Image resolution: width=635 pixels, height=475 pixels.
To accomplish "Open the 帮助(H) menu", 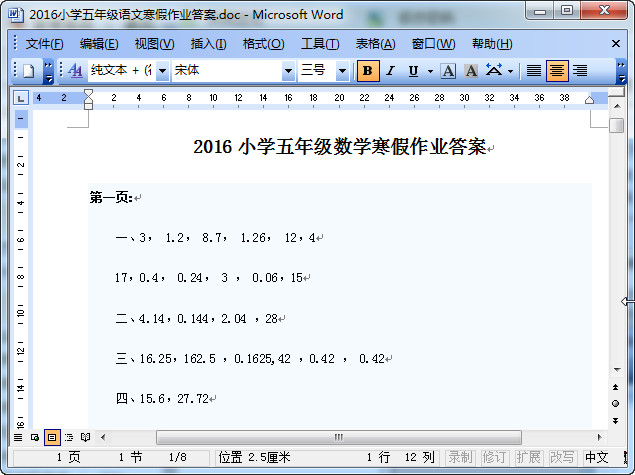I will pos(492,44).
